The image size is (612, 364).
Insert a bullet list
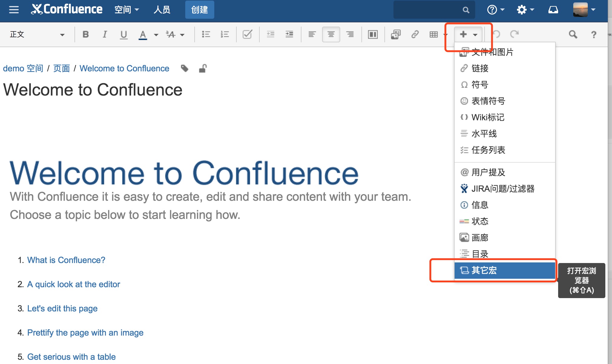(206, 34)
